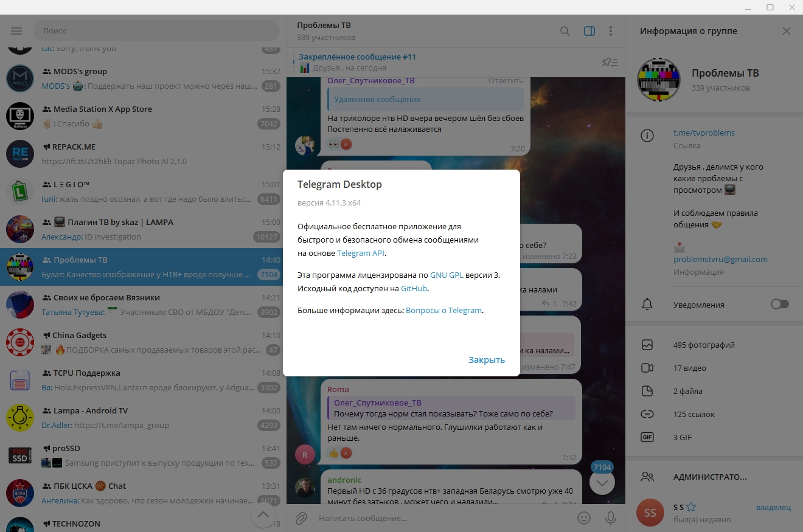Focus the Написать сообщение message input

(x=443, y=518)
